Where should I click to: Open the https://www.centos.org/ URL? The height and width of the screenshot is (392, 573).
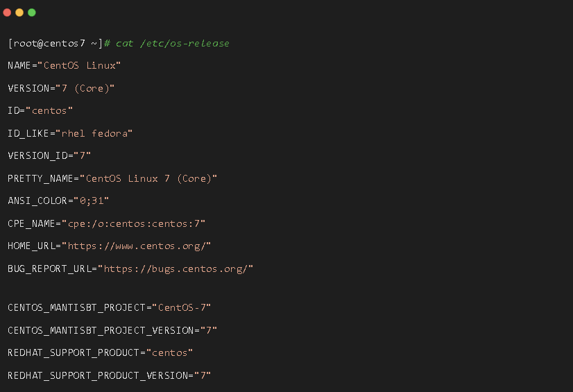pos(136,246)
